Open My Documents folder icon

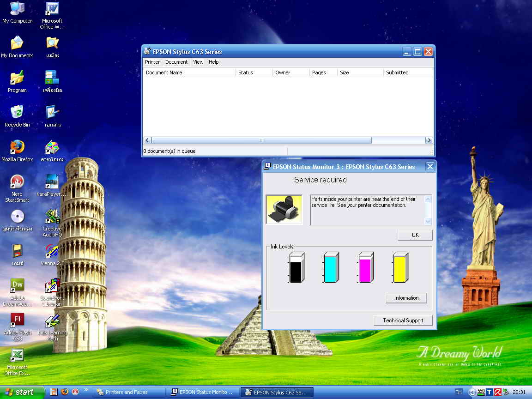(17, 47)
